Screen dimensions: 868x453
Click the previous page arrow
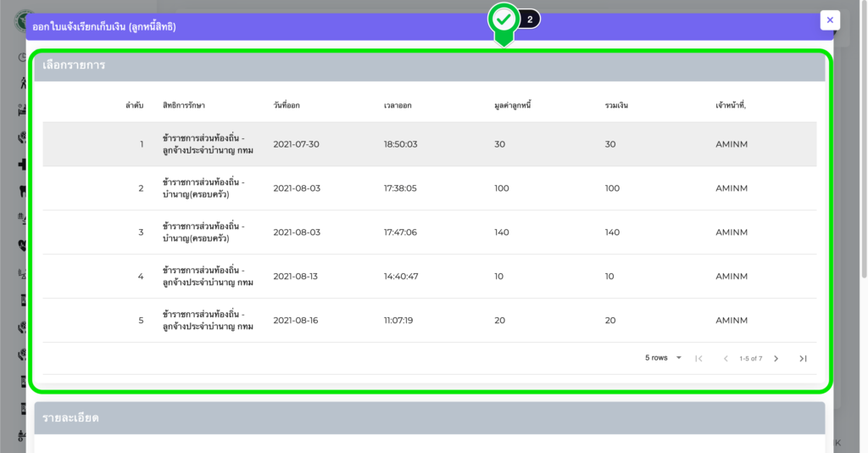(x=726, y=359)
